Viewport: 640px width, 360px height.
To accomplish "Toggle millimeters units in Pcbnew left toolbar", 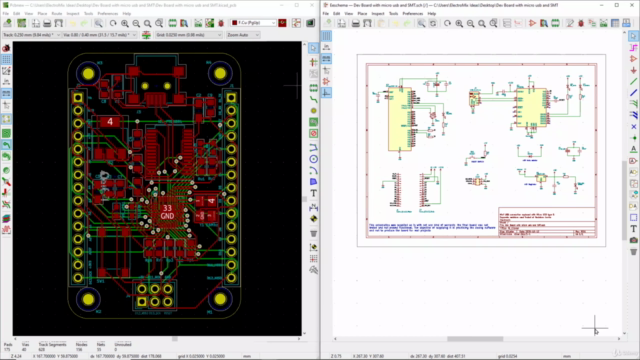I will (6, 93).
